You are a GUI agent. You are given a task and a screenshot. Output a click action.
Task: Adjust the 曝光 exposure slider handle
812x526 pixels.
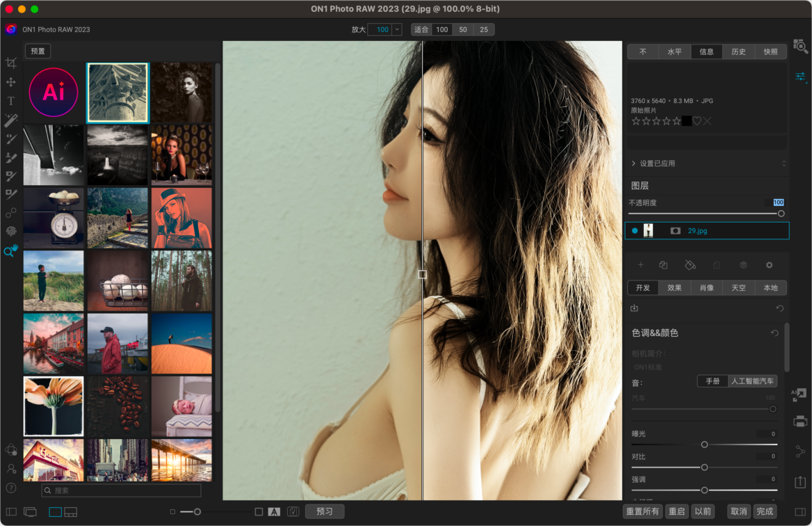(704, 445)
